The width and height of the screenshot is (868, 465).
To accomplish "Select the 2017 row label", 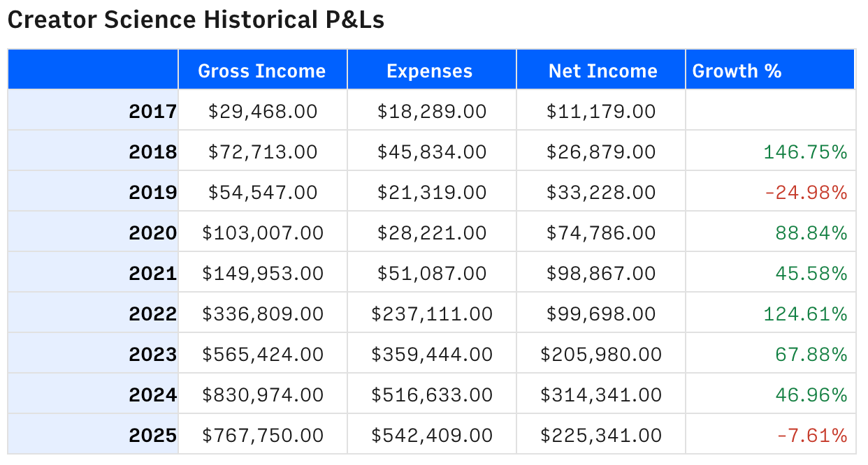I will [152, 111].
